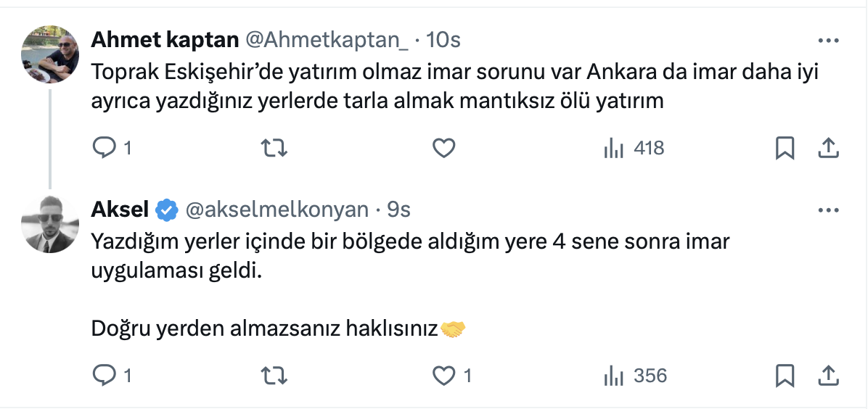Like Aksel's tweet
868x409 pixels.
click(443, 376)
